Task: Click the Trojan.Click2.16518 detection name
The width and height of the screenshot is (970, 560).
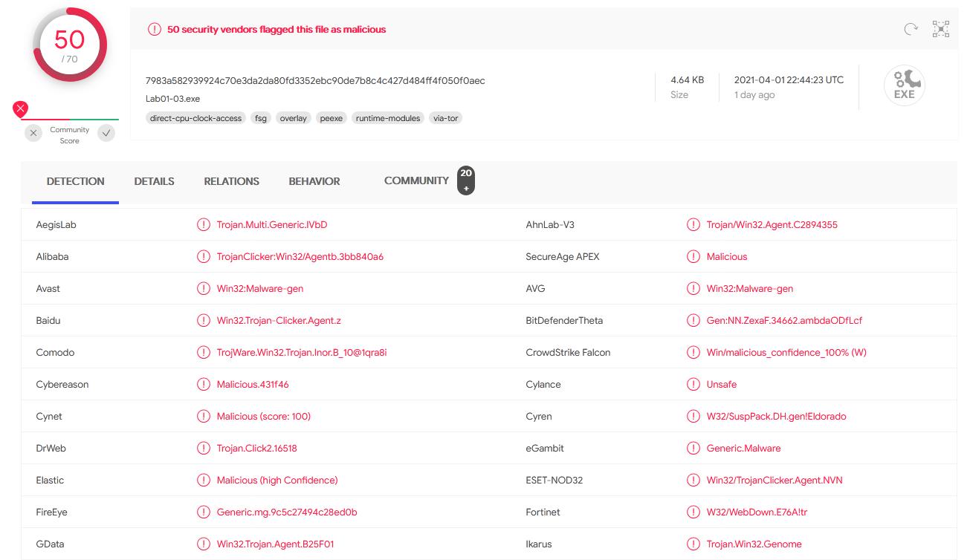Action: tap(257, 448)
